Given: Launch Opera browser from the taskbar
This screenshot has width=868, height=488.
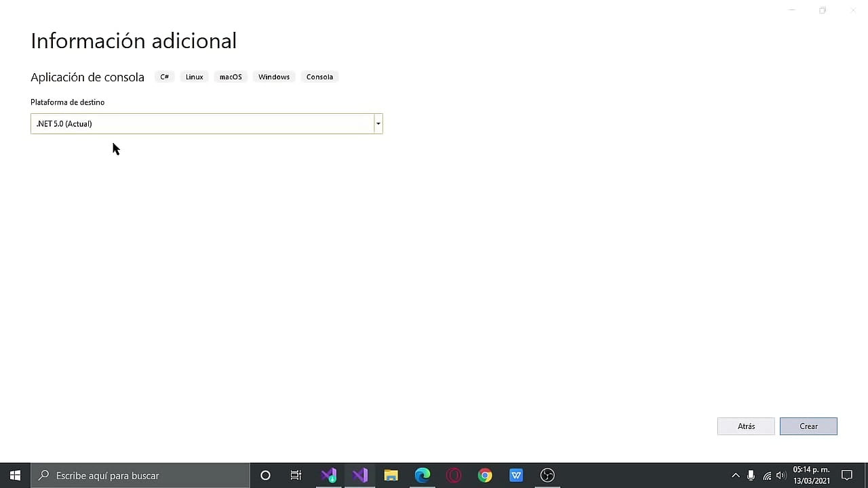Looking at the screenshot, I should point(454,475).
